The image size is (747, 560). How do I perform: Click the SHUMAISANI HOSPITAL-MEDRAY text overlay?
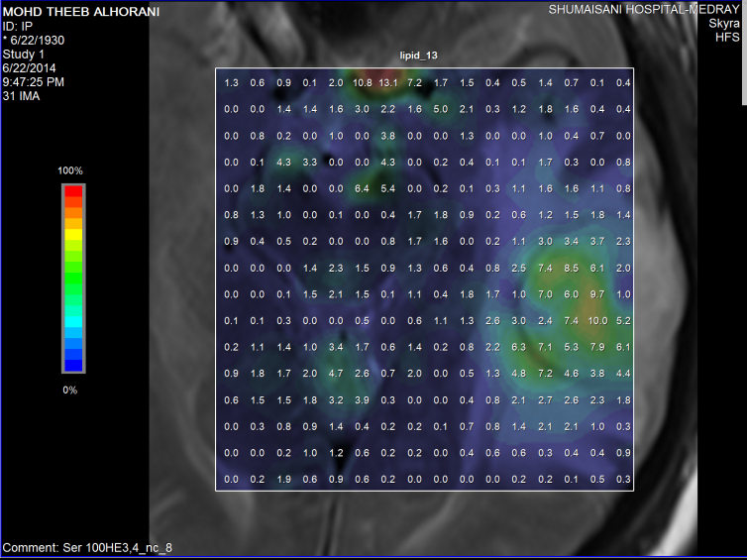644,9
